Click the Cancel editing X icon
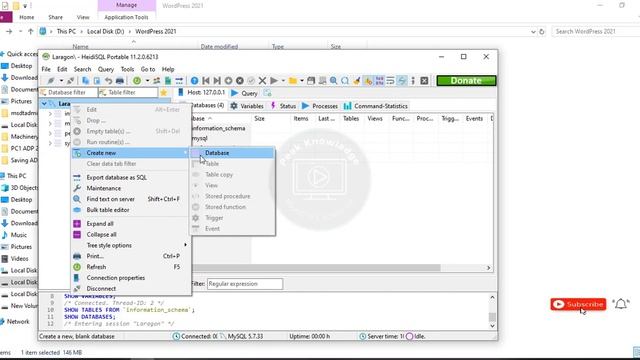 pos(262,81)
